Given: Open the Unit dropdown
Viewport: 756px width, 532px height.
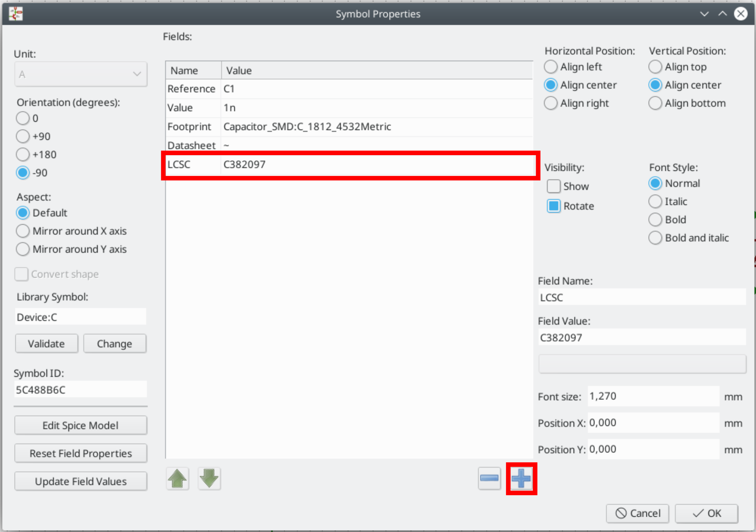Looking at the screenshot, I should 80,74.
